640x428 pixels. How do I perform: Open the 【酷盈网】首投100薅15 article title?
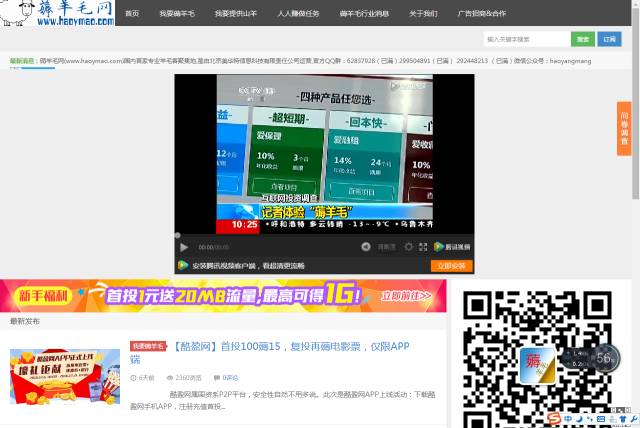pos(269,353)
